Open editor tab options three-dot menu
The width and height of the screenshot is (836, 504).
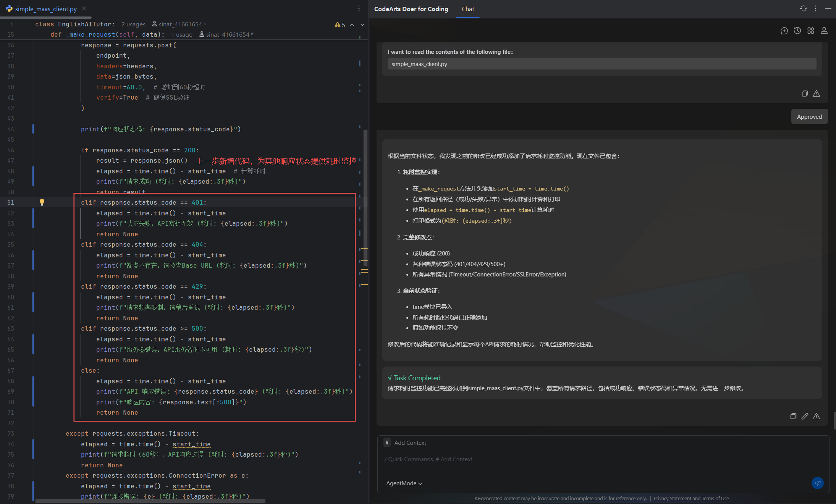359,8
